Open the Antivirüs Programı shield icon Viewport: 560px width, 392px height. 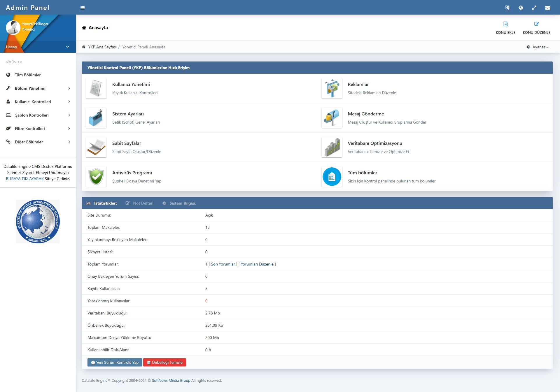click(x=96, y=177)
